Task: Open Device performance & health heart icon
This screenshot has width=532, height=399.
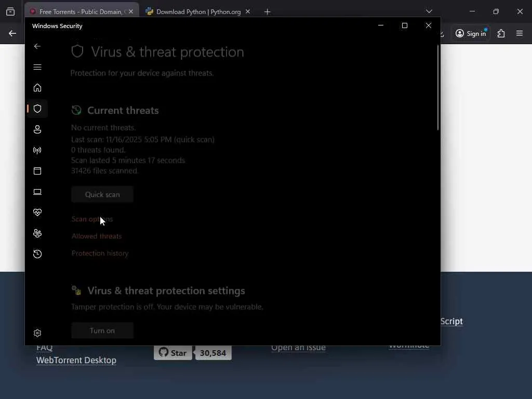Action: point(37,212)
